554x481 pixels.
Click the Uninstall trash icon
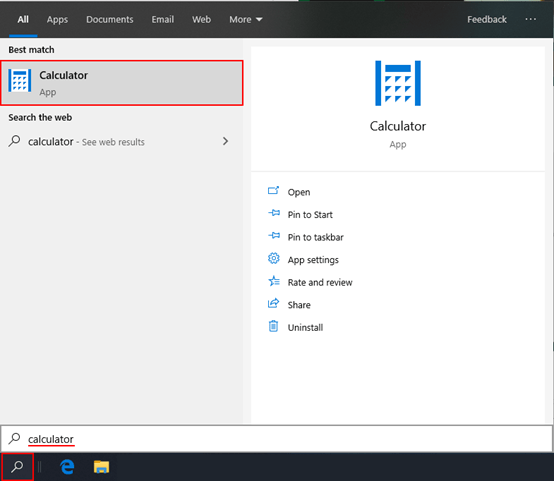273,326
